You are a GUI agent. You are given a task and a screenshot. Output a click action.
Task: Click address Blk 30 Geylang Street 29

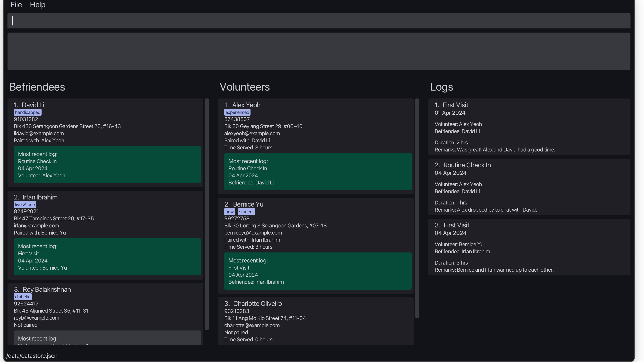coord(263,126)
